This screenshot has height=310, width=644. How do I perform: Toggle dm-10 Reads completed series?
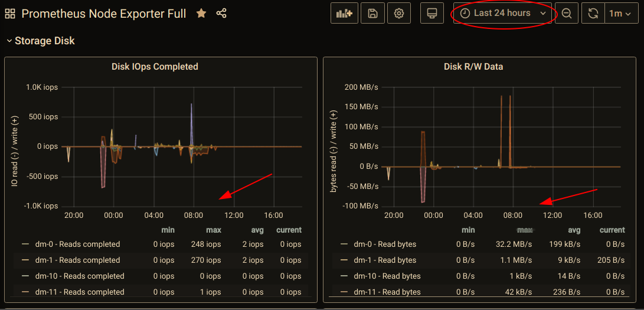click(80, 276)
